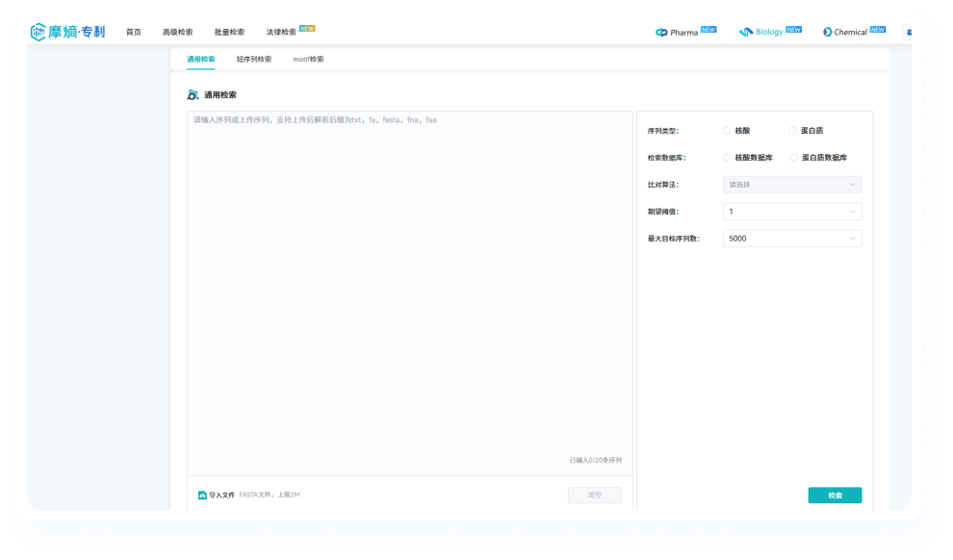
Task: Click the Chemical icon
Action: (827, 32)
